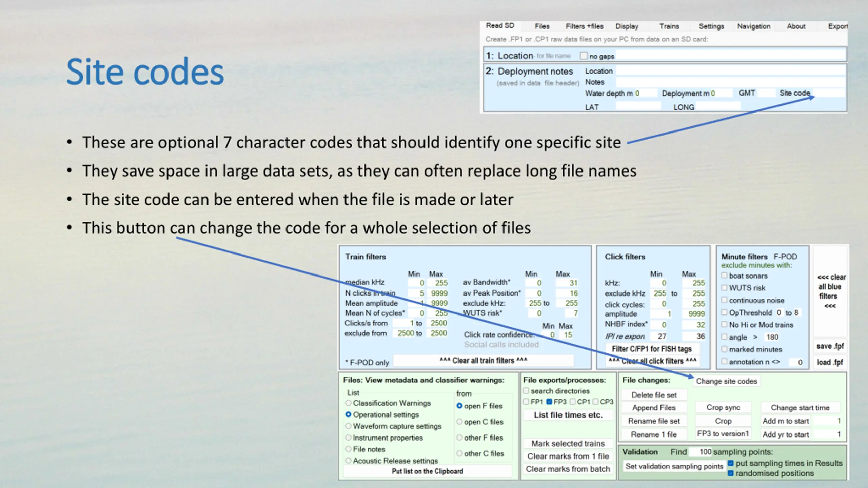Toggle the CP1 file type checkbox
This screenshot has height=488, width=868.
point(573,402)
